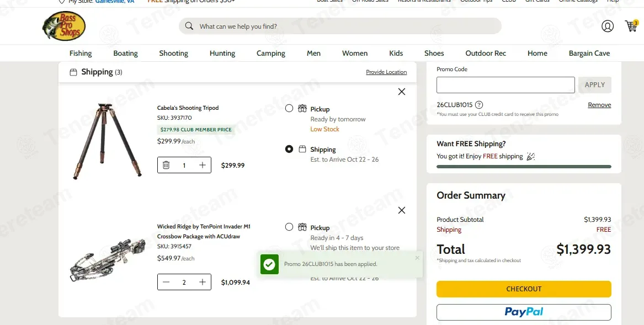Remove Wicked Ridge crossbow with X button
644x325 pixels.
pos(402,210)
